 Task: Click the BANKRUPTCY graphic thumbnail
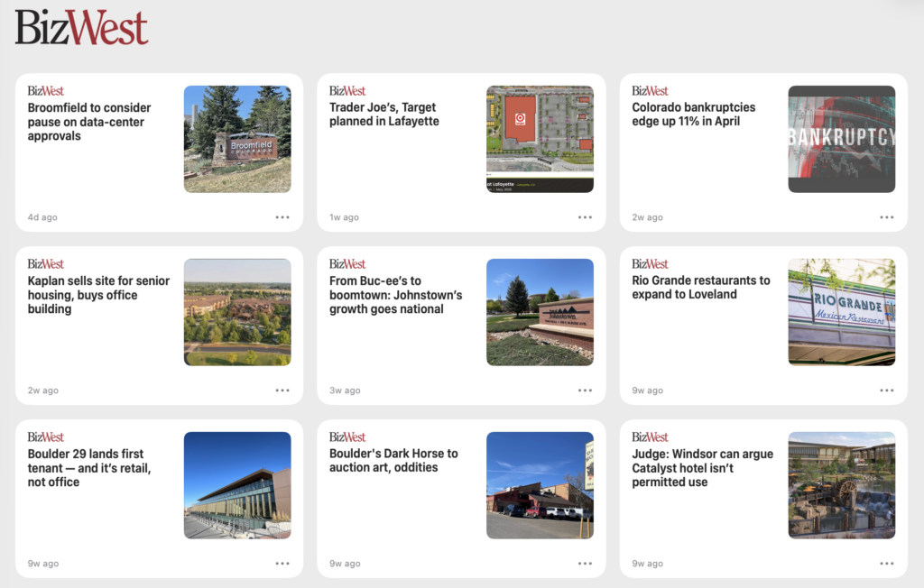click(842, 139)
